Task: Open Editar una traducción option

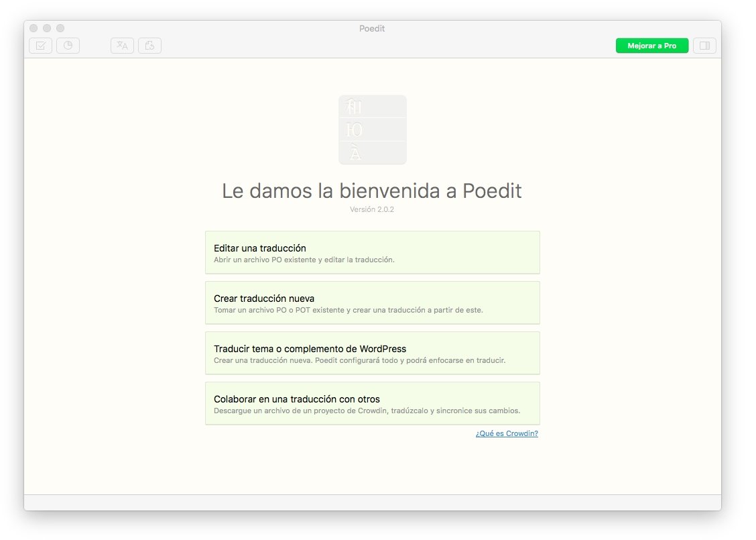Action: click(x=372, y=252)
